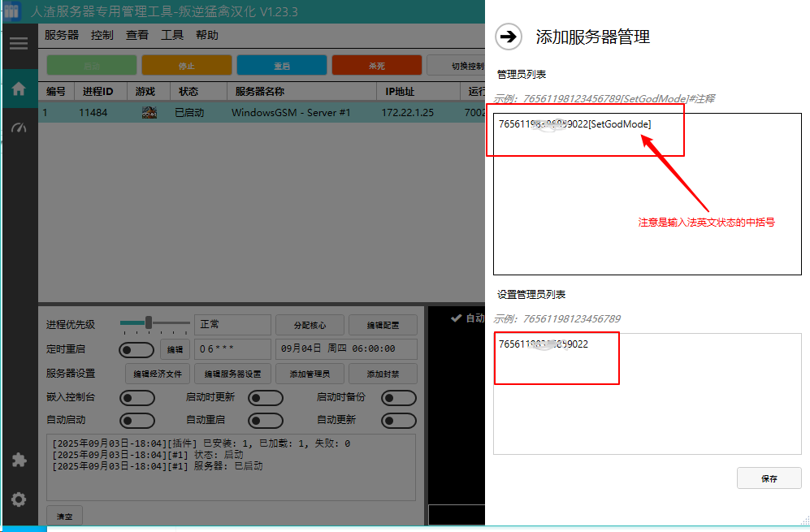Open the 工具 menu

(172, 36)
